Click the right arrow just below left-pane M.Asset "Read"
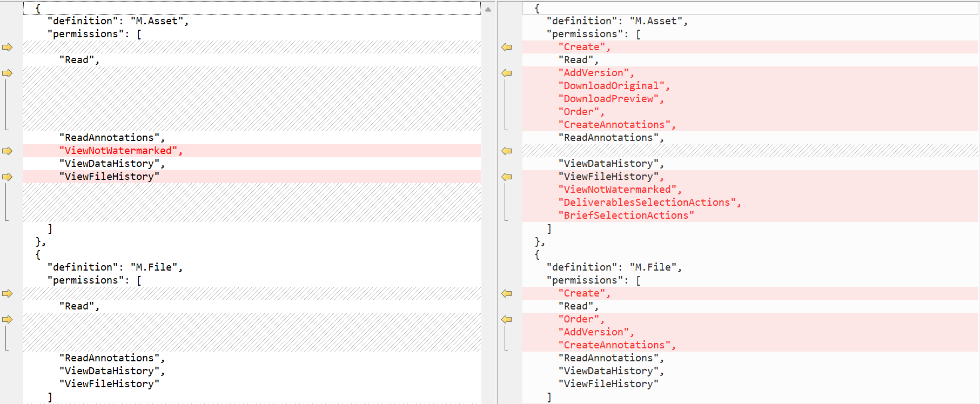The width and height of the screenshot is (980, 404). tap(7, 73)
